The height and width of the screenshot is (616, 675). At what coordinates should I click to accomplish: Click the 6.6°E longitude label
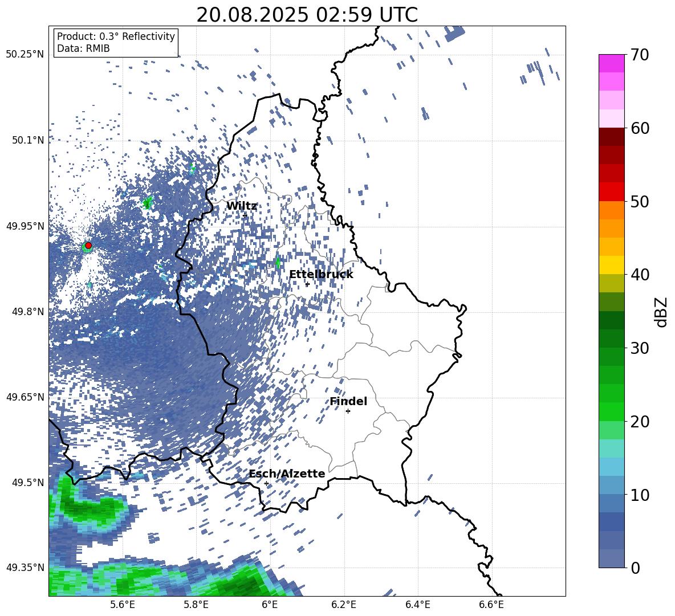coord(491,605)
